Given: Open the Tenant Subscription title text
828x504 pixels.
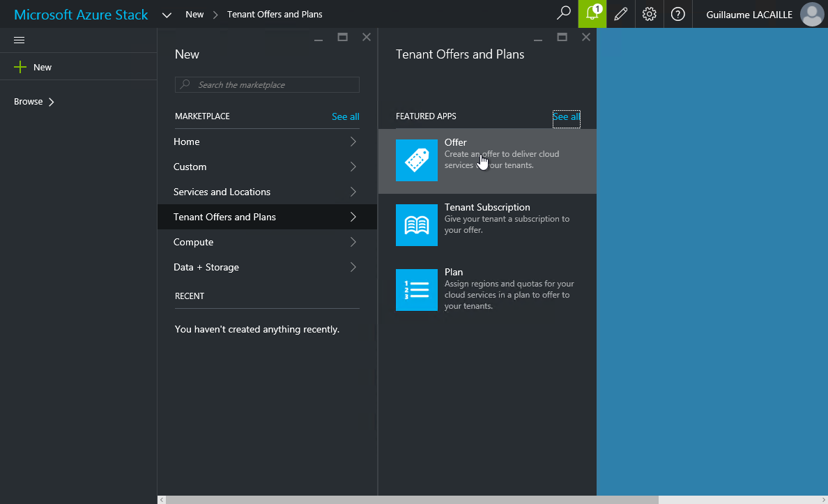Looking at the screenshot, I should click(487, 207).
